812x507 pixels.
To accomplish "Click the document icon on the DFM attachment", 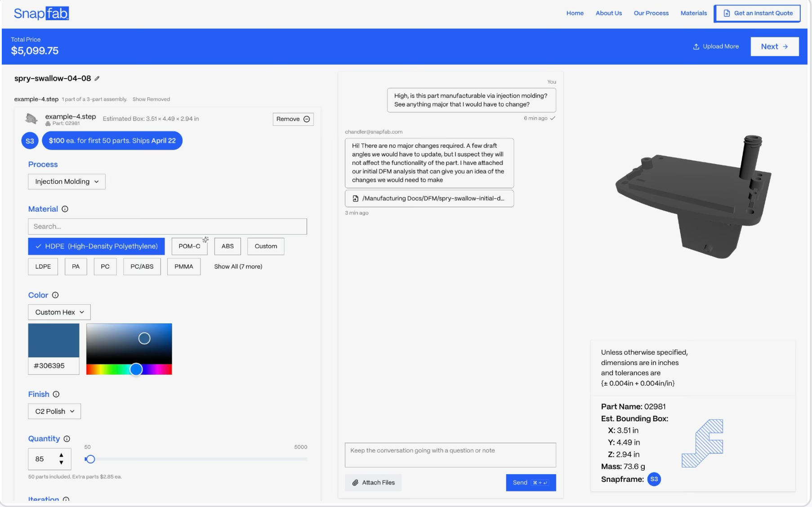I will (356, 198).
